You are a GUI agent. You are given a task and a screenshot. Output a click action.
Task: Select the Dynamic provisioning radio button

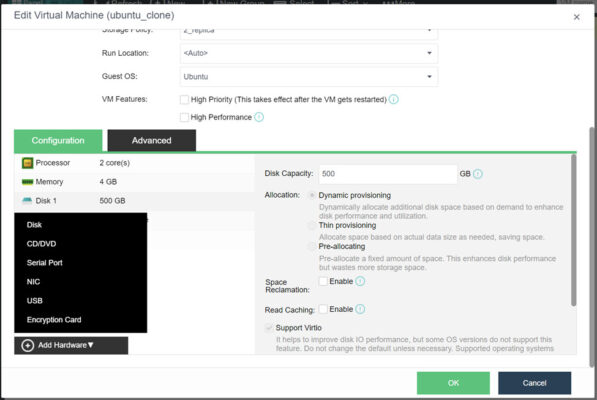coord(312,195)
